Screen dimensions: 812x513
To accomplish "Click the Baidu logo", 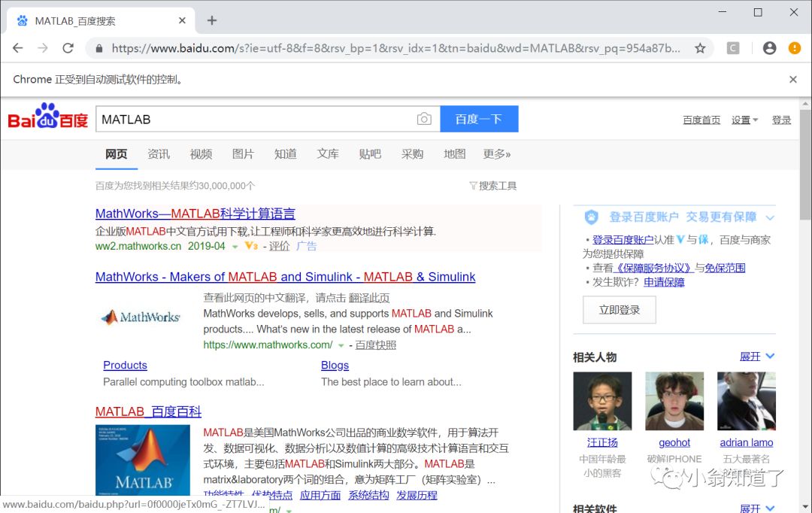I will pyautogui.click(x=47, y=116).
